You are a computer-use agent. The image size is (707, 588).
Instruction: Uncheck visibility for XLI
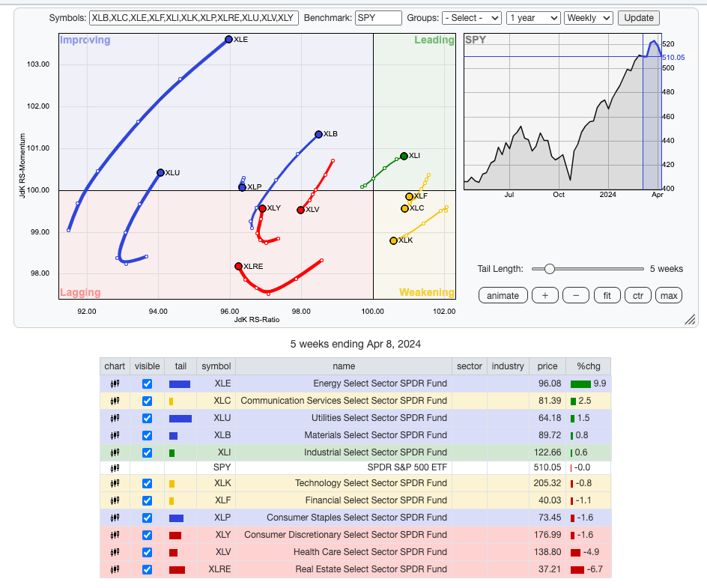click(147, 452)
